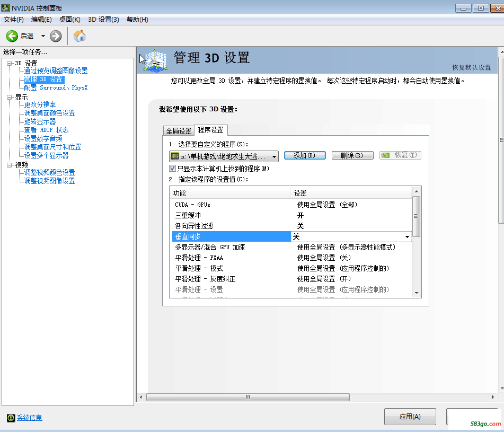
Task: Collapse the 显示 tree node
Action: tap(10, 97)
